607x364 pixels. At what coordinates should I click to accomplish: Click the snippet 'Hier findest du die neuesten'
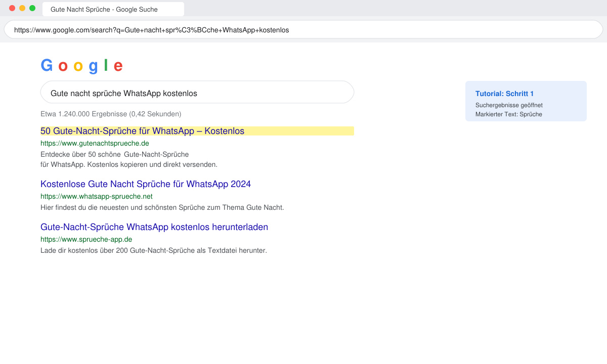(162, 207)
